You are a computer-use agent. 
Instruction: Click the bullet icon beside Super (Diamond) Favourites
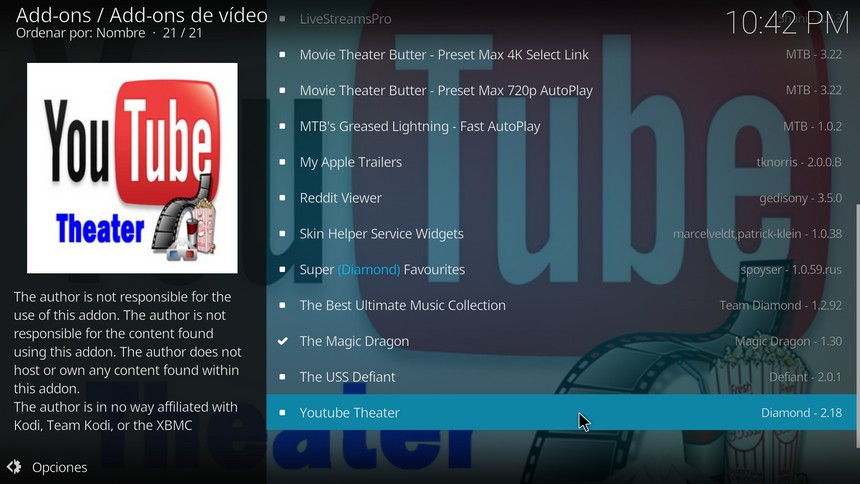(x=282, y=269)
